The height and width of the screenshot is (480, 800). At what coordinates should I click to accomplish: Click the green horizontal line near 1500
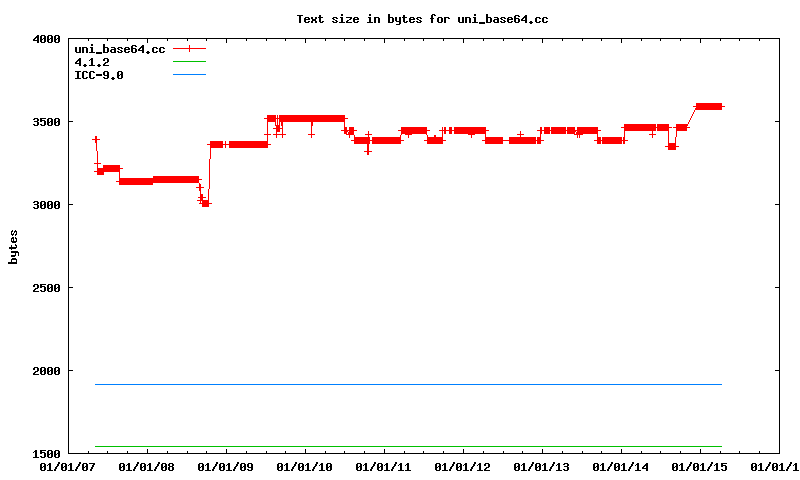pyautogui.click(x=400, y=446)
